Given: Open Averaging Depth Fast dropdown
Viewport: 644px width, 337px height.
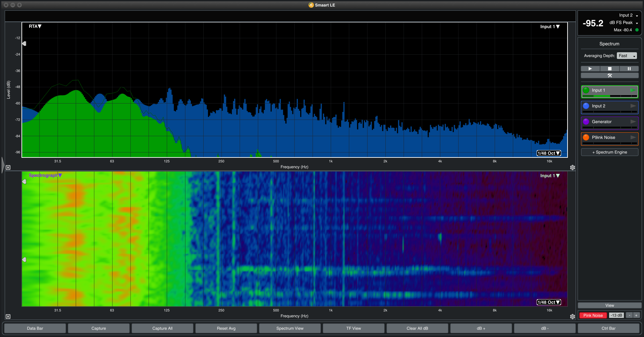Looking at the screenshot, I should click(627, 56).
